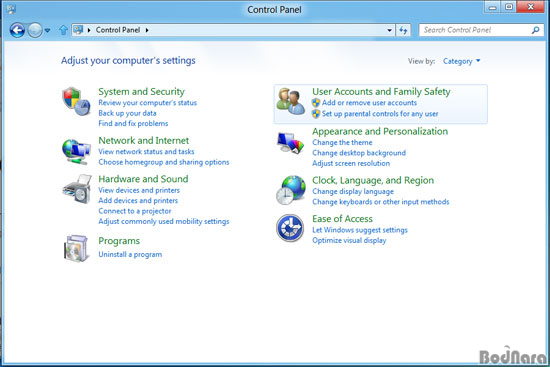Click the Ease of Access icon
This screenshot has width=550, height=367.
coord(290,228)
